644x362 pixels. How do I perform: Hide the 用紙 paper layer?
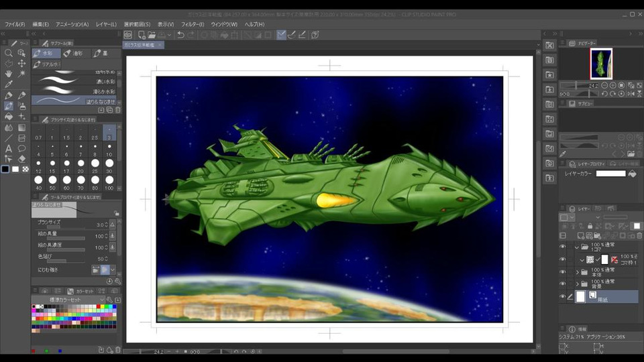563,296
